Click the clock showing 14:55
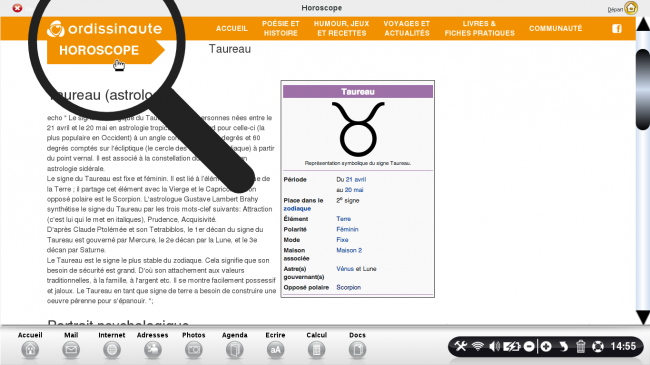This screenshot has width=650, height=365. [x=623, y=346]
